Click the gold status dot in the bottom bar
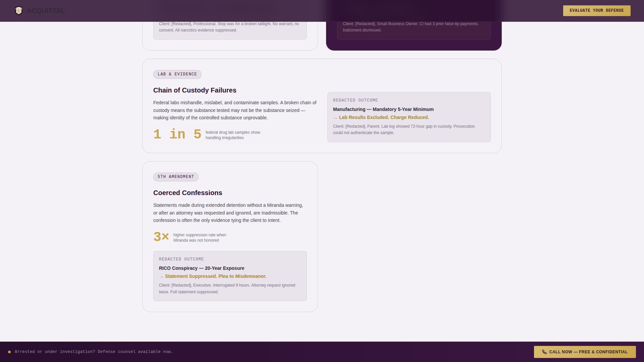 tap(9, 352)
